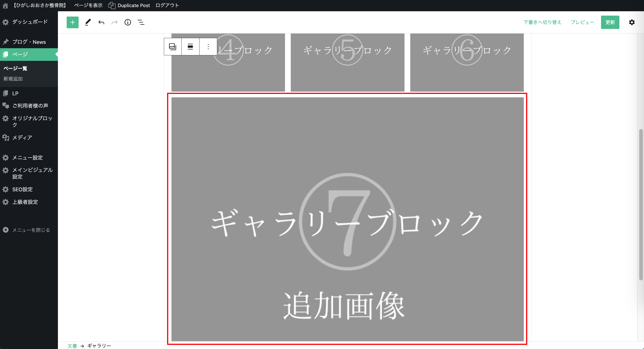The height and width of the screenshot is (349, 644).
Task: Click the Undo arrow icon
Action: 101,23
